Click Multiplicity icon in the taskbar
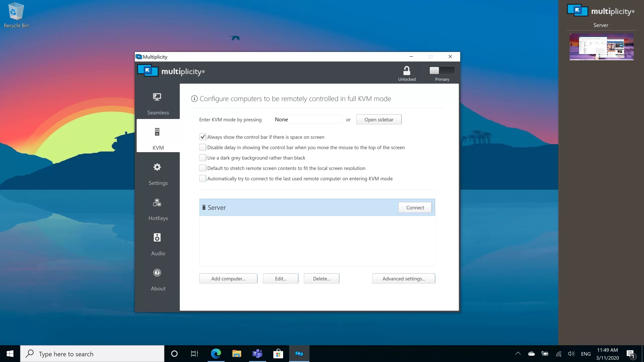 [299, 354]
